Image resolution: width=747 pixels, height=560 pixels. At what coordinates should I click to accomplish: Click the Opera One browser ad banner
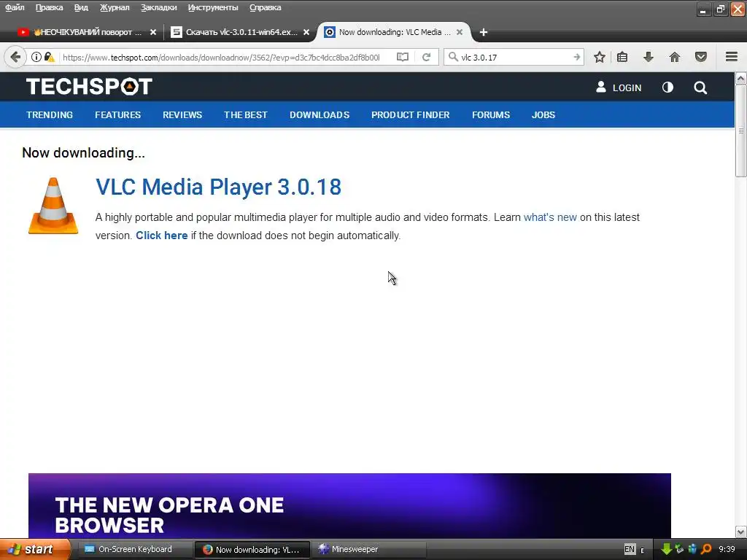(349, 506)
